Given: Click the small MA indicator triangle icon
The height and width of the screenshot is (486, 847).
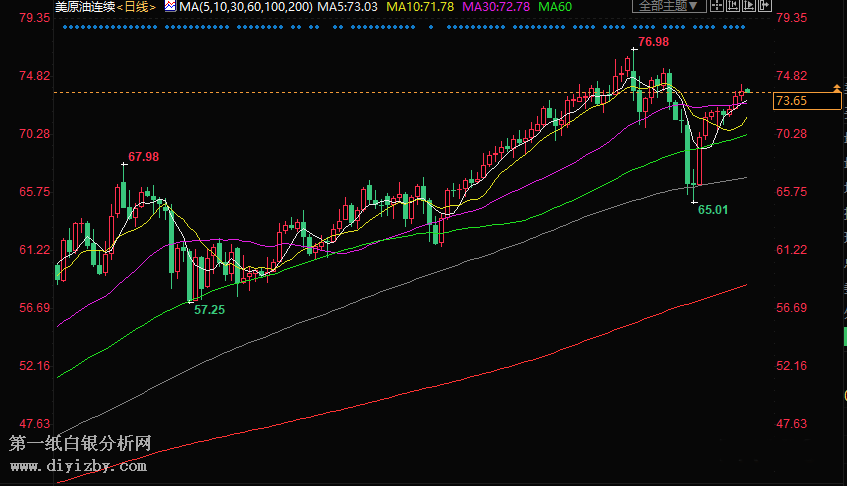Looking at the screenshot, I should tap(168, 6).
